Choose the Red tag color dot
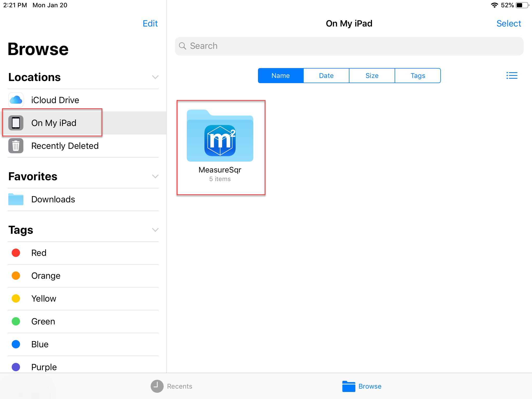This screenshot has width=532, height=399. [x=16, y=253]
